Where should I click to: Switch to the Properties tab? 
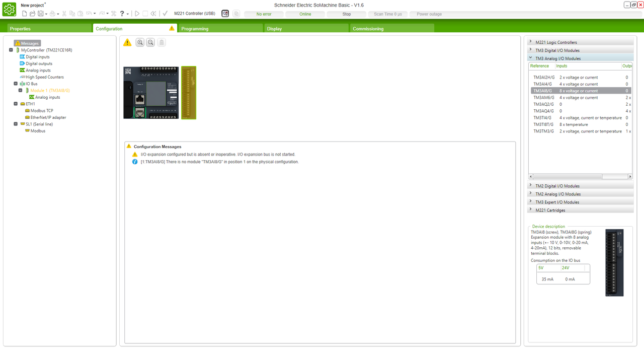[49, 29]
